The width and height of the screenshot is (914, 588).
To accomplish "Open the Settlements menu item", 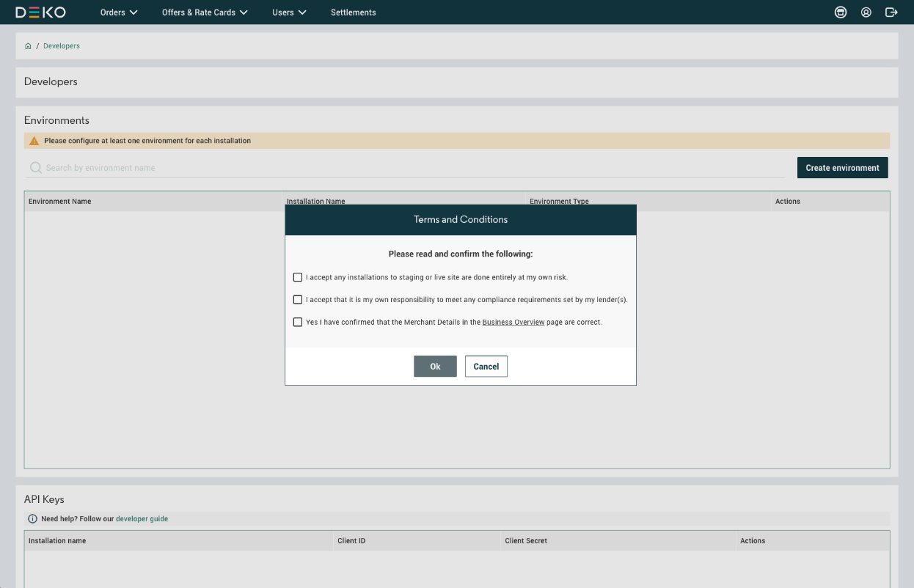I will pos(354,12).
